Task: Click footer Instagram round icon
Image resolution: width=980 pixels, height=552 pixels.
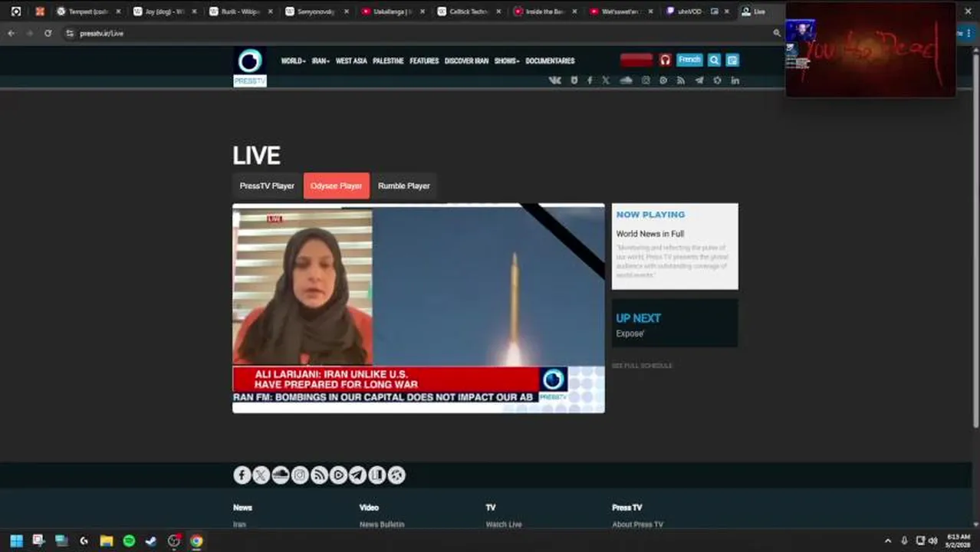Action: point(300,475)
